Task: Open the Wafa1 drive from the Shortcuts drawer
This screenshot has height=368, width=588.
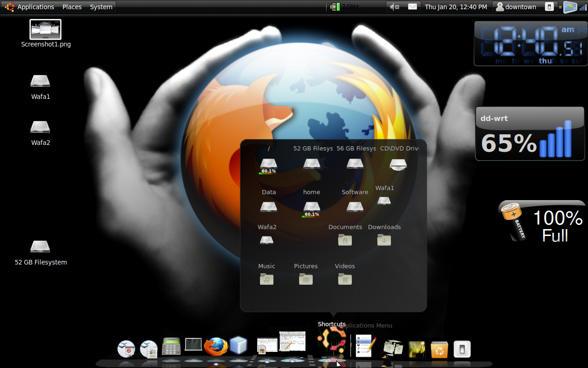Action: [384, 201]
